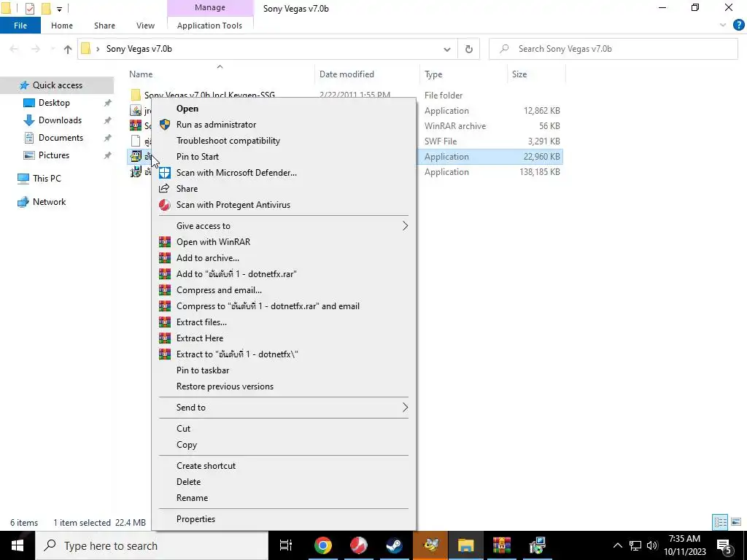Click the Forward navigation arrow
The width and height of the screenshot is (747, 560).
coord(36,49)
